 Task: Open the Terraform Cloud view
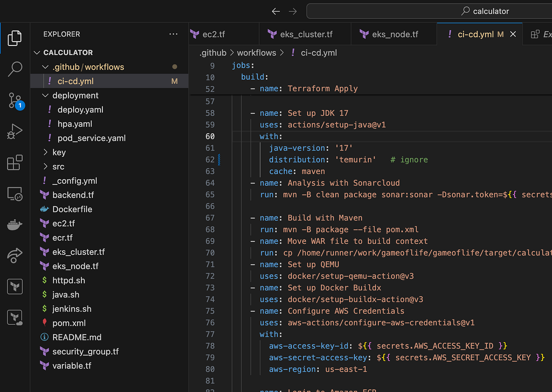tap(15, 317)
